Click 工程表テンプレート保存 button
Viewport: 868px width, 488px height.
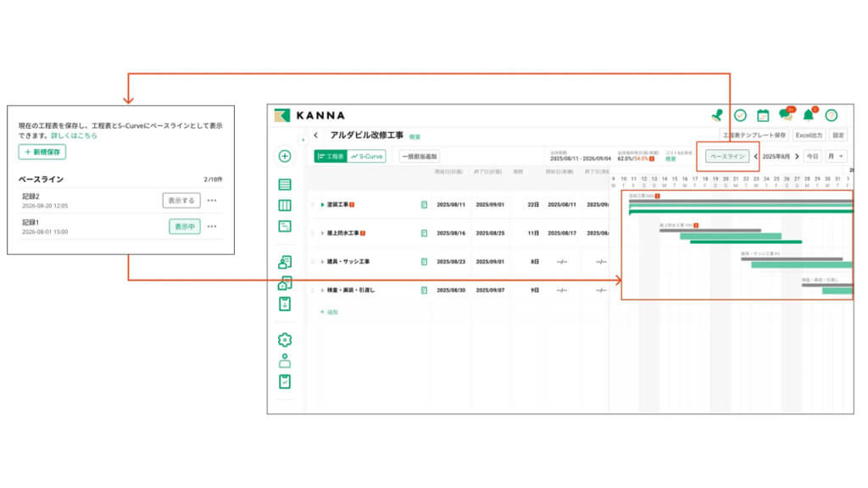click(x=754, y=135)
